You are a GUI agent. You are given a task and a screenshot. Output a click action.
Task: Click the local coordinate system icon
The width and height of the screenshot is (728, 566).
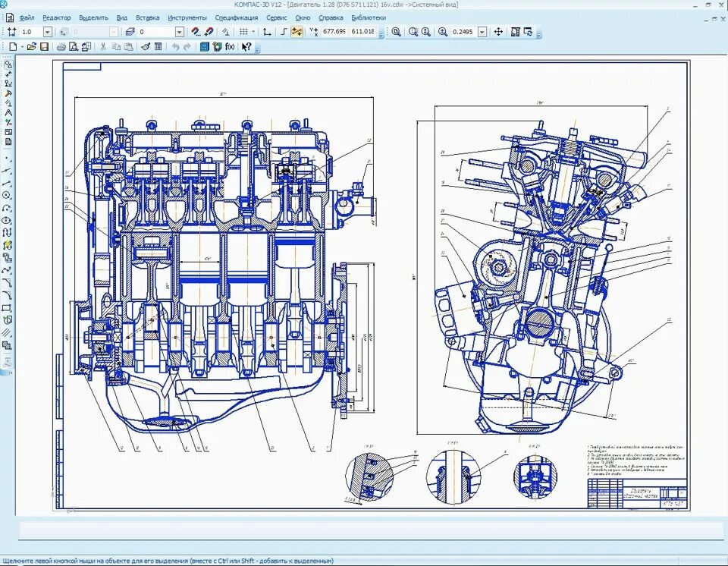tap(267, 32)
